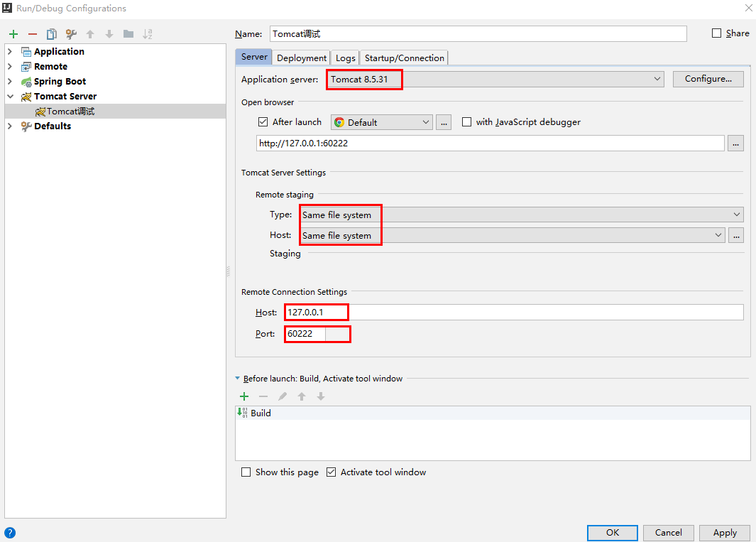This screenshot has width=756, height=542.
Task: Expand the Remote tree node
Action: coord(10,66)
